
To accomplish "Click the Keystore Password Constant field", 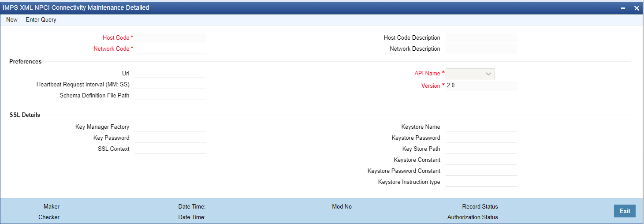I will click(x=481, y=171).
